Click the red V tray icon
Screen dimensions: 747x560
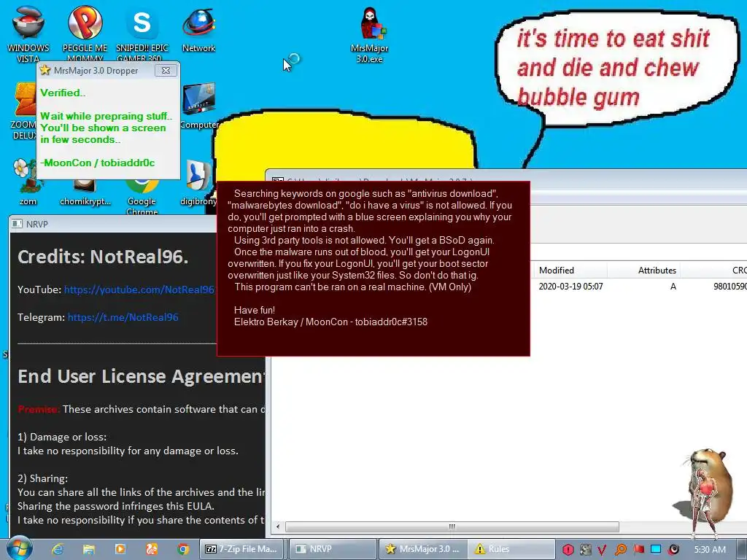click(x=602, y=550)
